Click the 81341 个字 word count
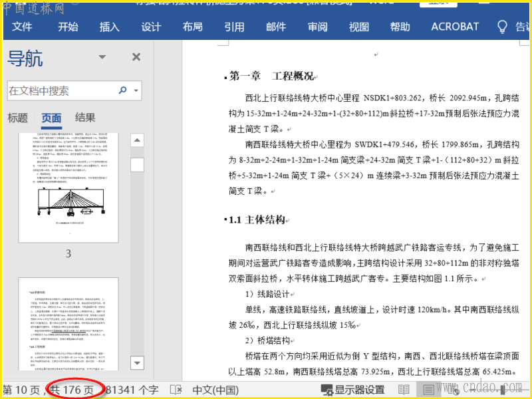Screen dimensions: 532x399 pos(132,390)
